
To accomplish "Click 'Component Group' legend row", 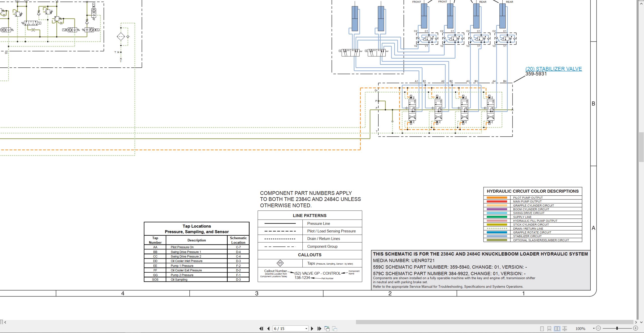I will (310, 246).
